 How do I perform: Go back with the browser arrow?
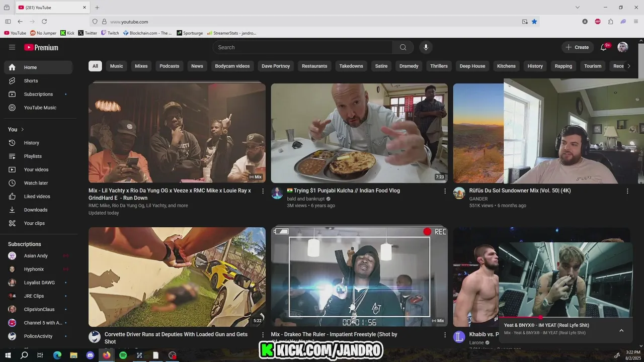pos(20,22)
